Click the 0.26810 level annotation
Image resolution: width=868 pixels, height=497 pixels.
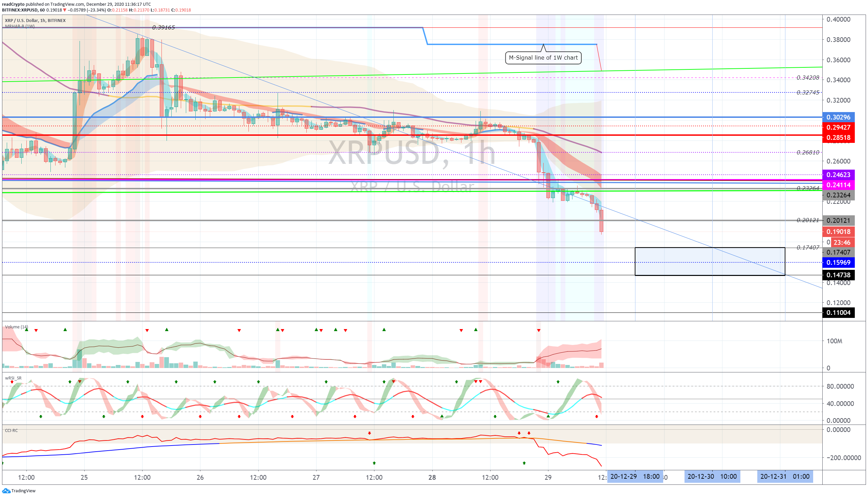coord(808,153)
